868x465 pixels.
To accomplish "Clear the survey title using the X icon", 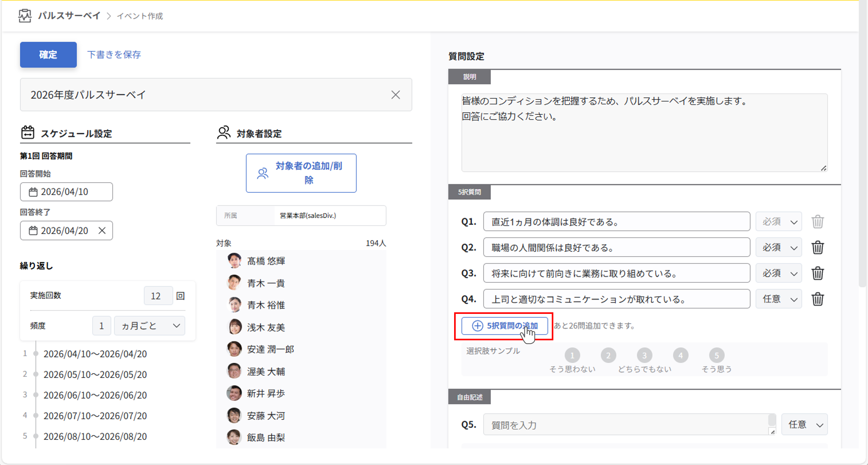I will coord(396,95).
